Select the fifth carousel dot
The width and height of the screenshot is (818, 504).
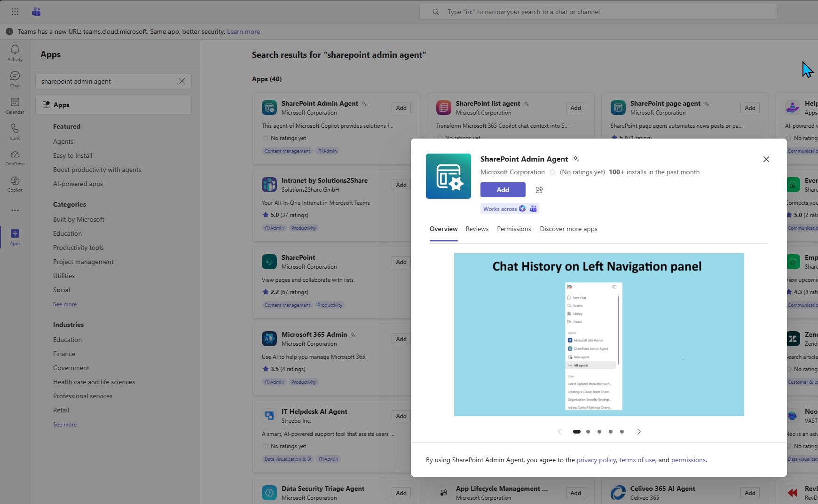pyautogui.click(x=622, y=432)
